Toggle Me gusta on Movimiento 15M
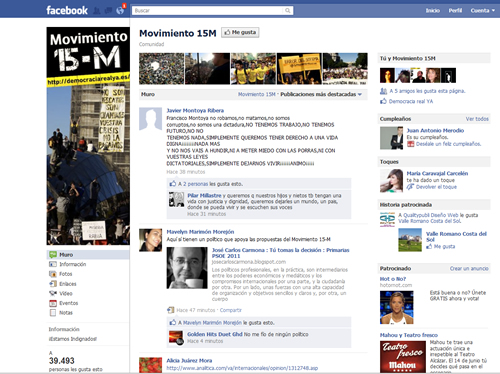 click(x=240, y=32)
